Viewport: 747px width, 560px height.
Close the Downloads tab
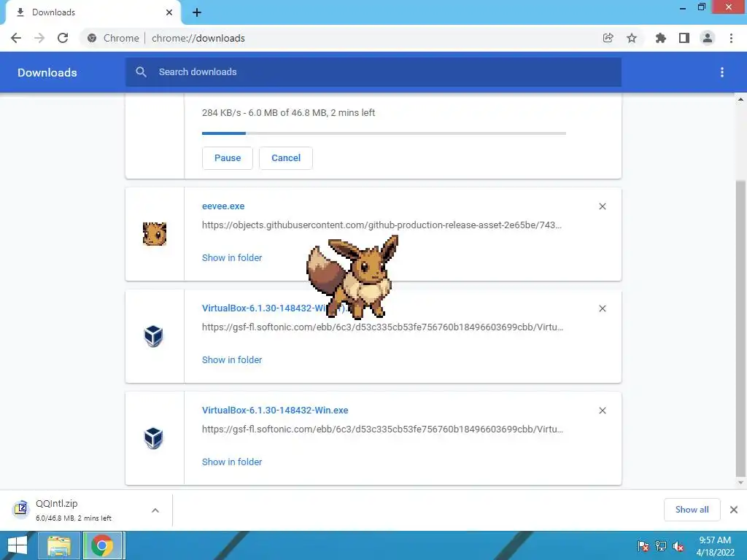(x=169, y=12)
